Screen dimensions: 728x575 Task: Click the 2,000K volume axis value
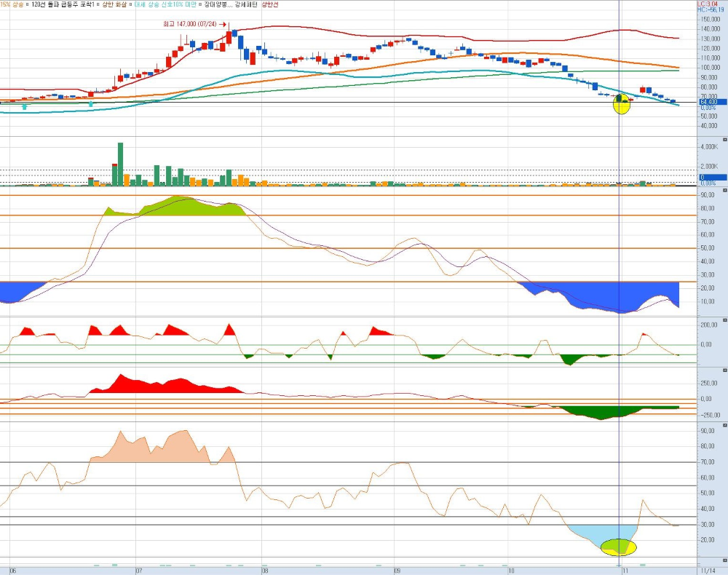tap(709, 166)
